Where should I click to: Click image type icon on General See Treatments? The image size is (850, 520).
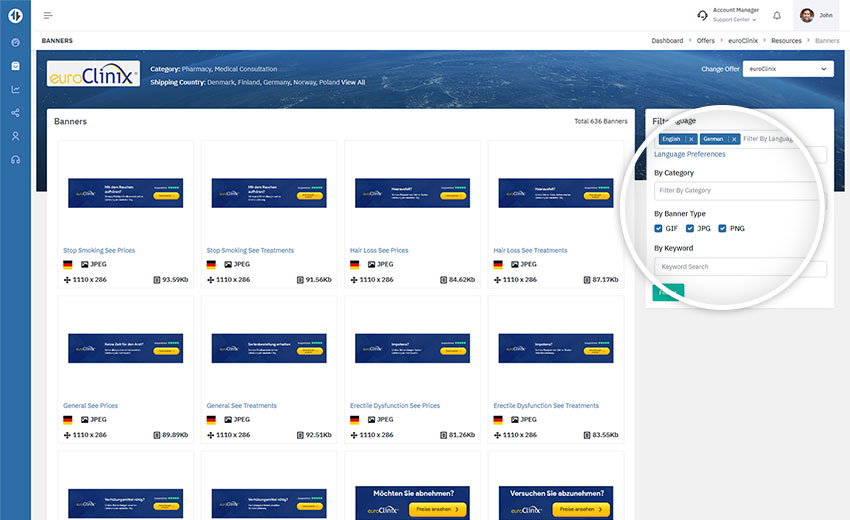pyautogui.click(x=228, y=420)
